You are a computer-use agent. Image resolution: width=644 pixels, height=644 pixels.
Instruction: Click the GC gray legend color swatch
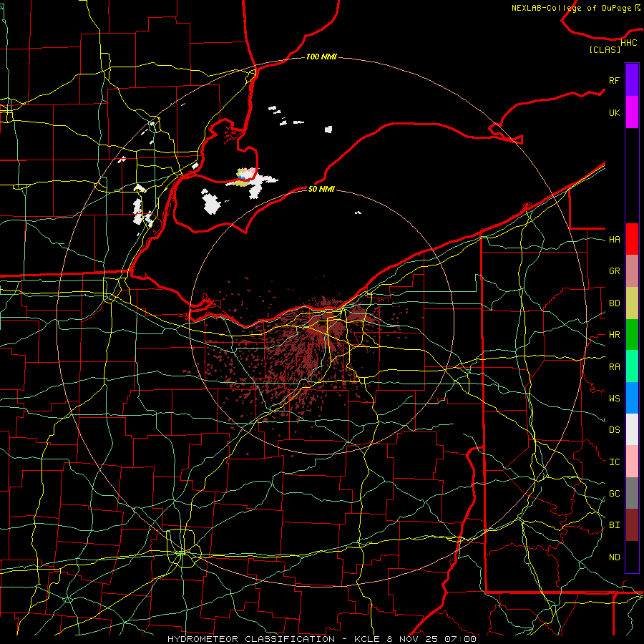[632, 493]
